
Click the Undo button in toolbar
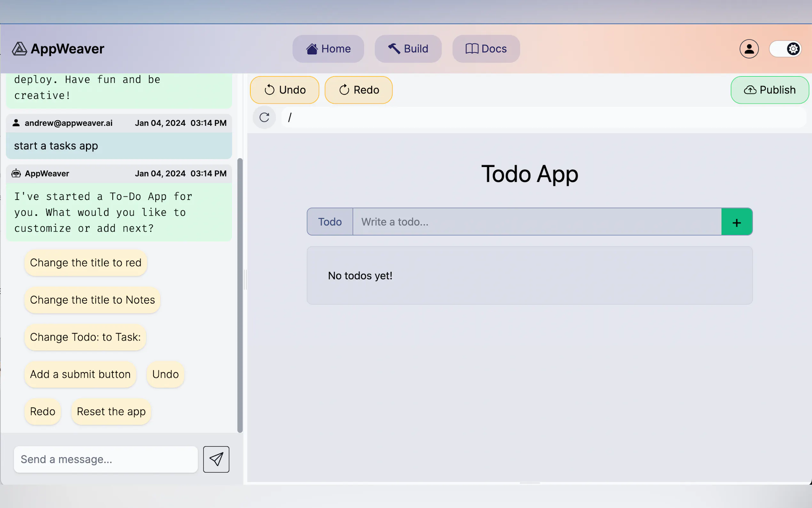[x=285, y=90]
